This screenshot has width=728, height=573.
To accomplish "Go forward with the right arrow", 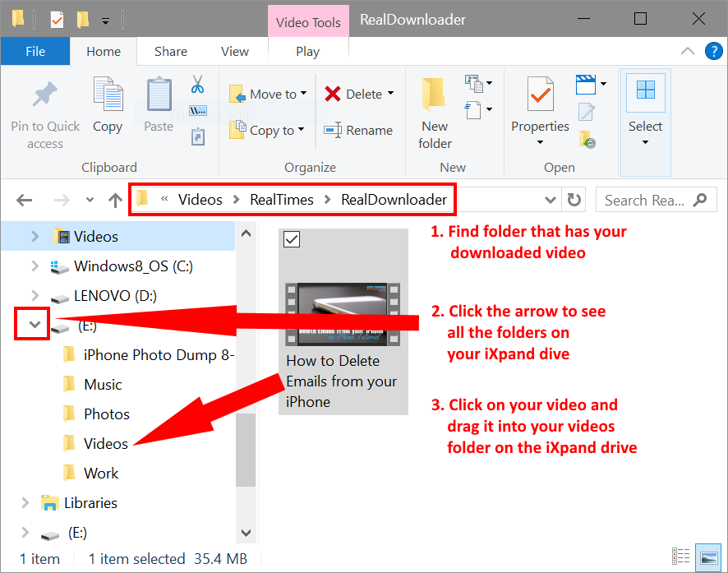I will pos(62,200).
